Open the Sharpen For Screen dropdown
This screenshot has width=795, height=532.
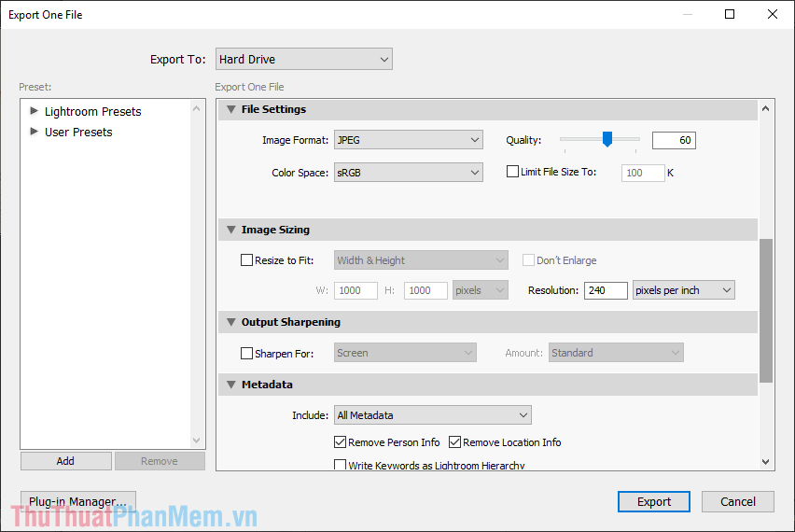coord(405,353)
